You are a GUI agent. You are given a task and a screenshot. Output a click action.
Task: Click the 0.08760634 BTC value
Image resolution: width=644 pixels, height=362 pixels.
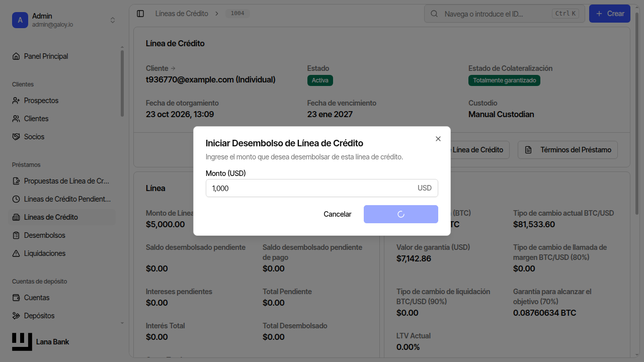pyautogui.click(x=544, y=313)
